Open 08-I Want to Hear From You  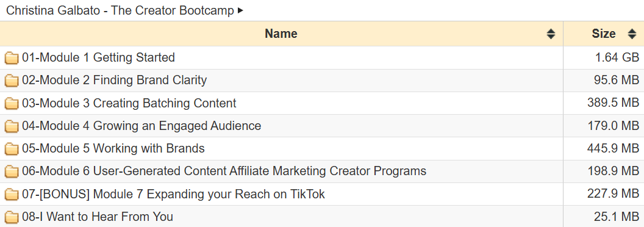tap(98, 217)
